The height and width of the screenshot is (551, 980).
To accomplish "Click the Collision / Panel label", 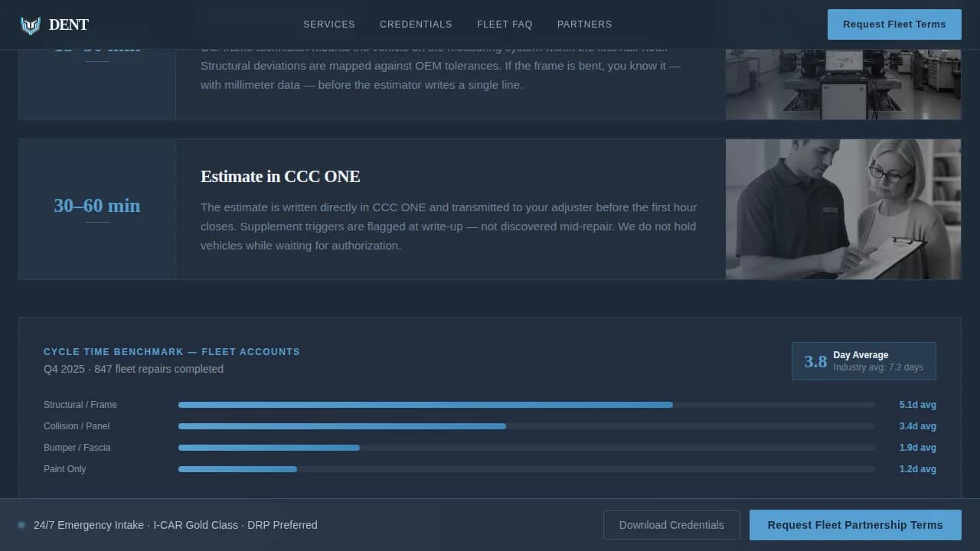I will pos(77,426).
